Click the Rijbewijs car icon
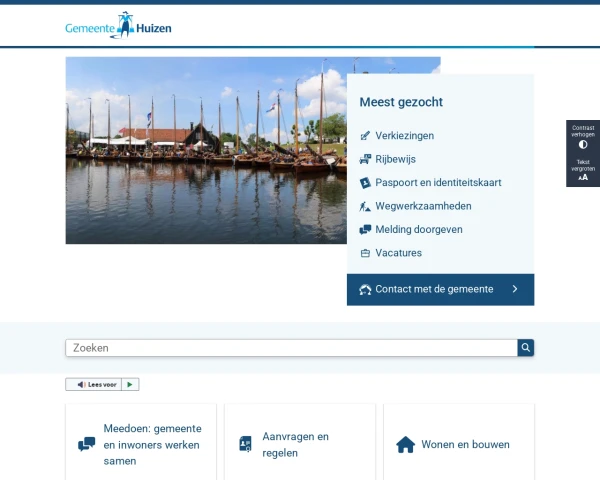Image resolution: width=600 pixels, height=480 pixels. 365,159
